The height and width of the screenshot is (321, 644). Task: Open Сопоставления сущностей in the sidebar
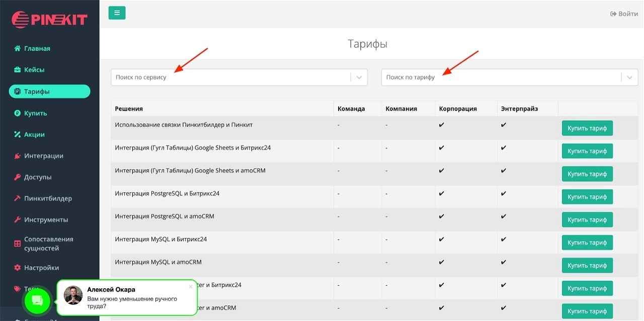48,244
